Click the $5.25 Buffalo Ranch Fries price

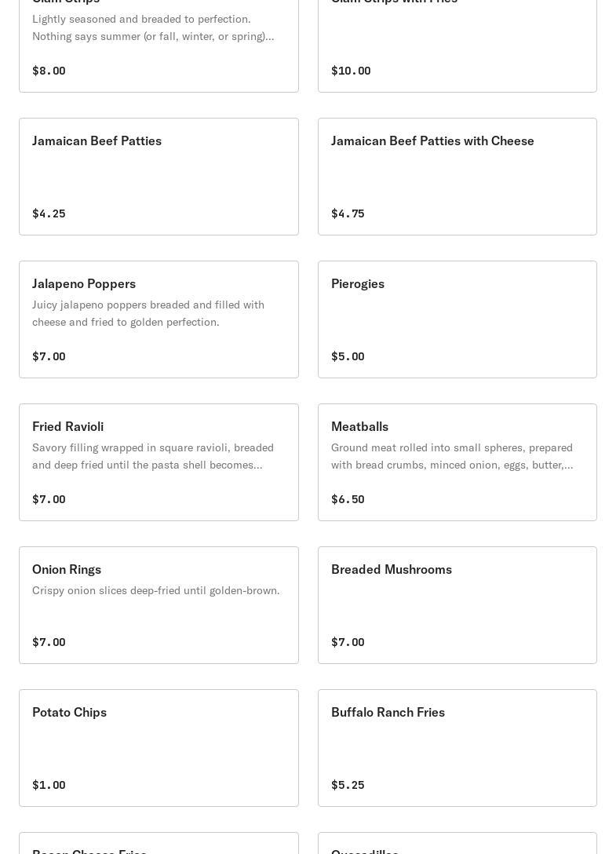pyautogui.click(x=348, y=785)
